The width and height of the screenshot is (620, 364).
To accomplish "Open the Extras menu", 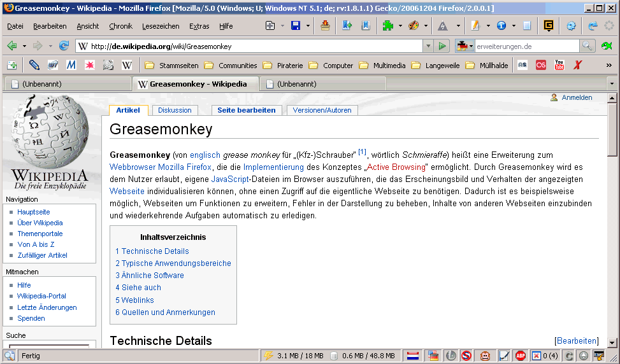I will pyautogui.click(x=199, y=26).
